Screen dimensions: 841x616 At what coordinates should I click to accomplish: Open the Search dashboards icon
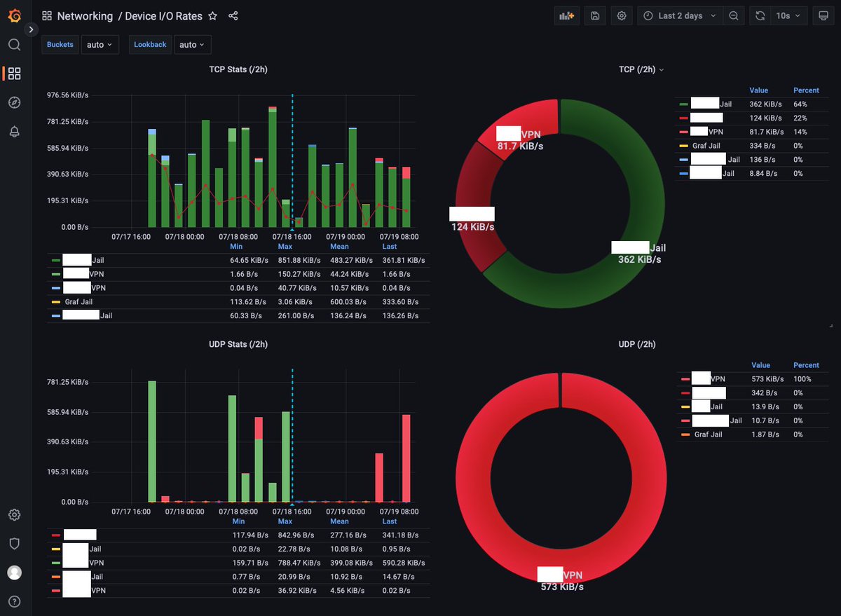(x=14, y=45)
